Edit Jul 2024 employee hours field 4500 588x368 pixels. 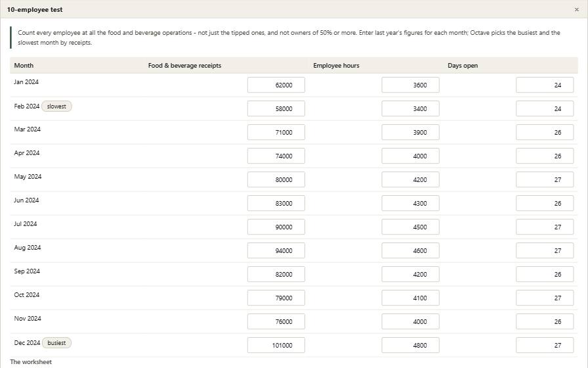410,227
